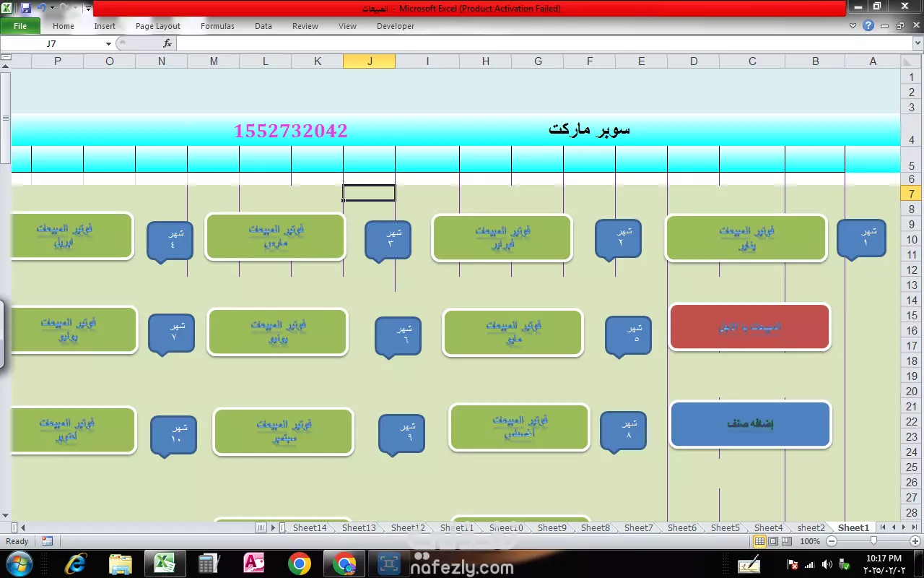
Task: Click the zoom slider handle
Action: 873,541
